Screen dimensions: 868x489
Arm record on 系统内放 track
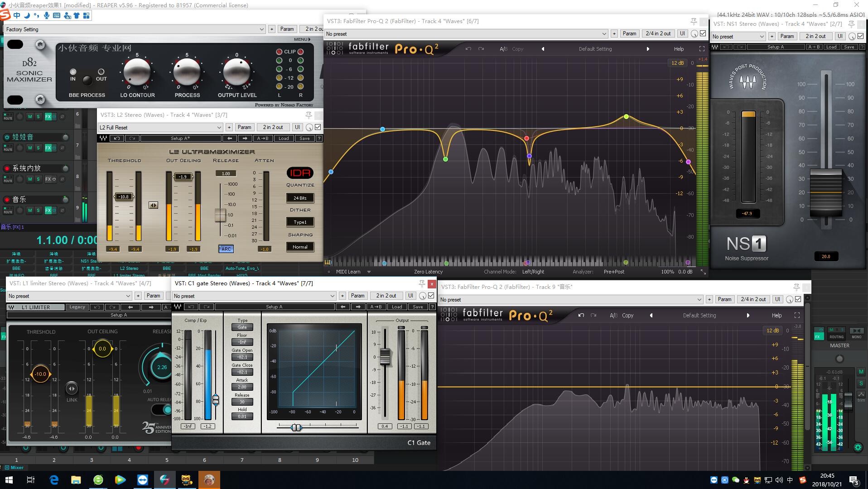click(7, 168)
